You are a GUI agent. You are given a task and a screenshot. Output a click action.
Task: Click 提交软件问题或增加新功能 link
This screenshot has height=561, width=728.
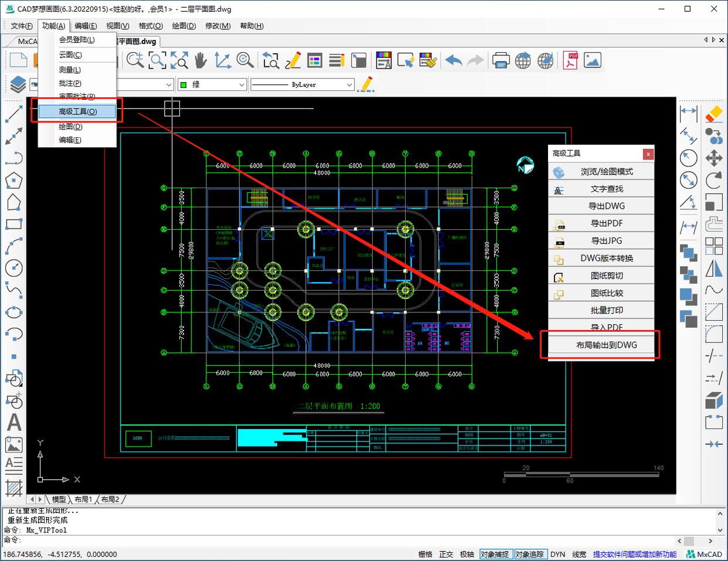[634, 554]
